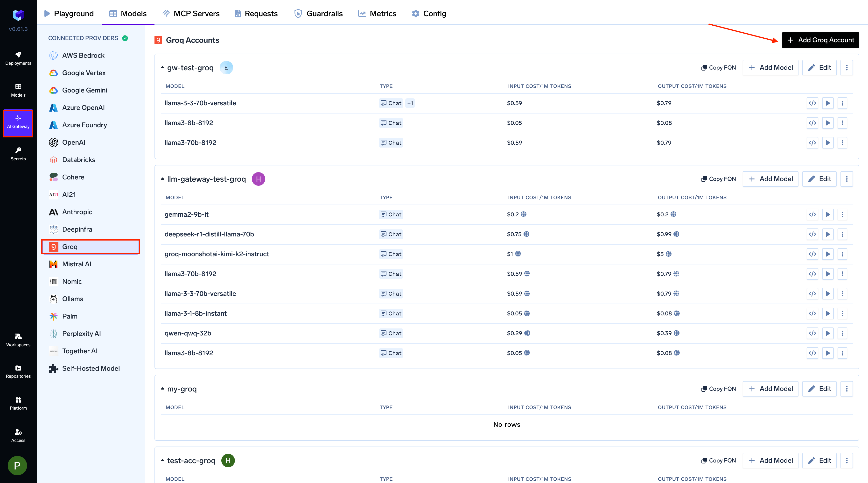Select Groq provider in list
This screenshot has width=868, height=483.
pyautogui.click(x=90, y=247)
